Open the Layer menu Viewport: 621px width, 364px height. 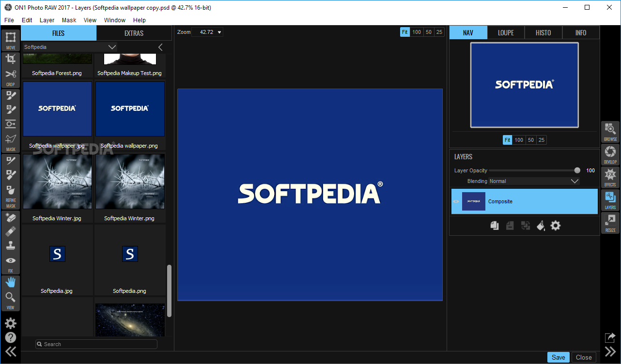coord(47,20)
